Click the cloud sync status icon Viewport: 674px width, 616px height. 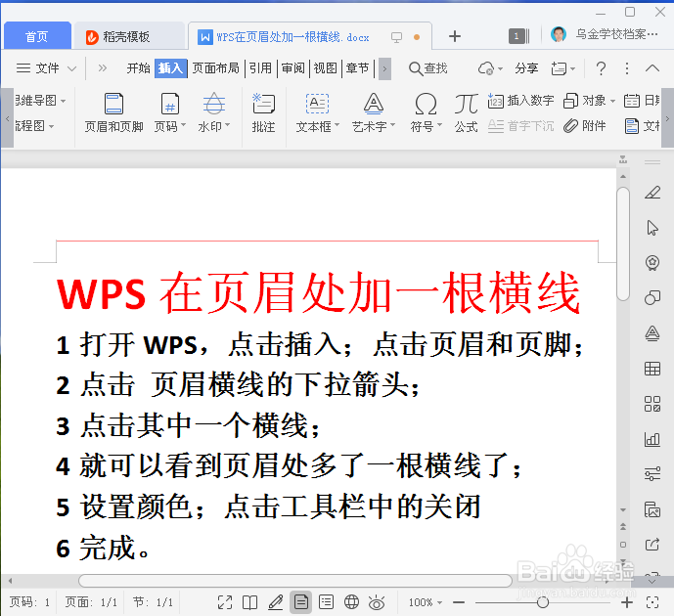tap(486, 68)
